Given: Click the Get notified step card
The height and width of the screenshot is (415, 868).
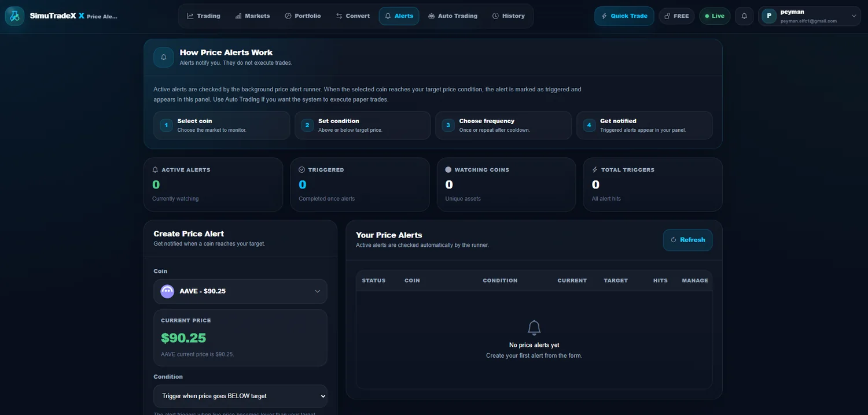Looking at the screenshot, I should click(x=645, y=125).
